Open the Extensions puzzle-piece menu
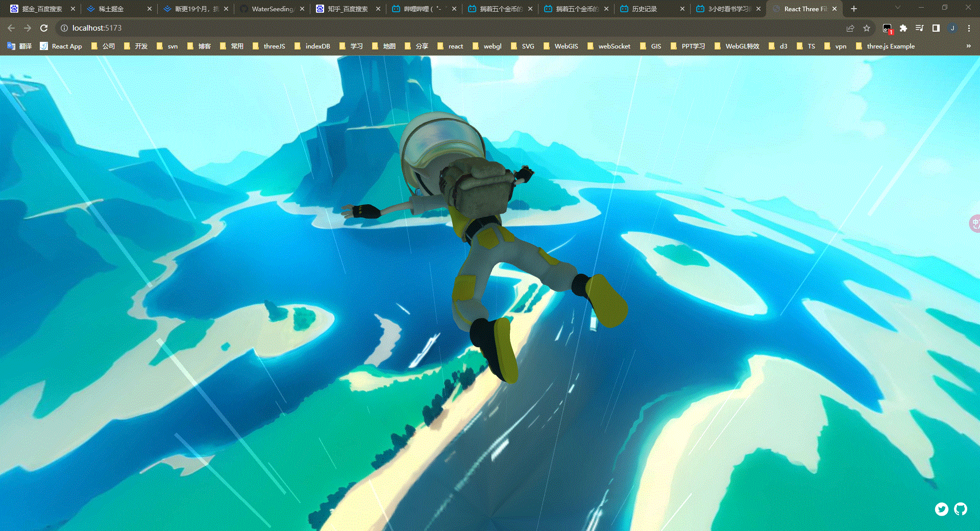Image resolution: width=980 pixels, height=531 pixels. [x=903, y=28]
